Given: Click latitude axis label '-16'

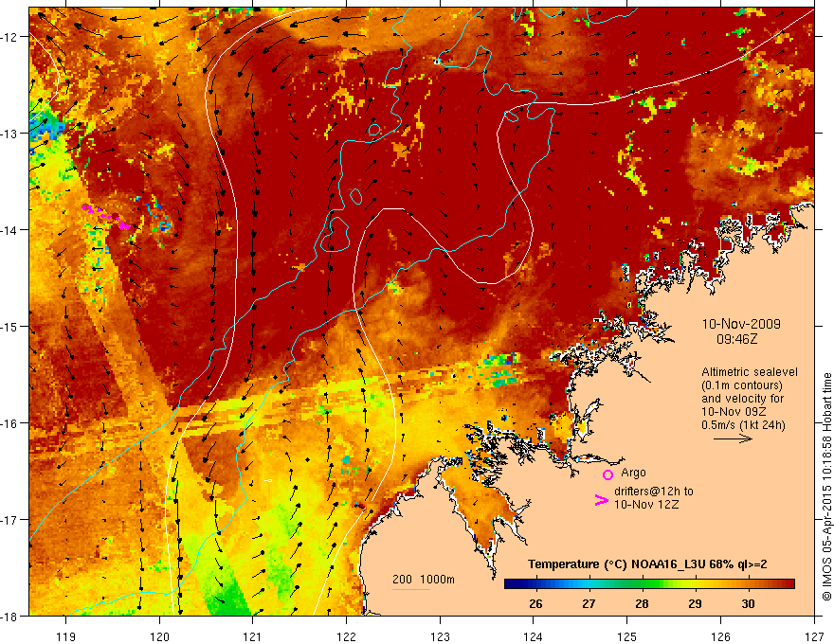Looking at the screenshot, I should (x=9, y=423).
